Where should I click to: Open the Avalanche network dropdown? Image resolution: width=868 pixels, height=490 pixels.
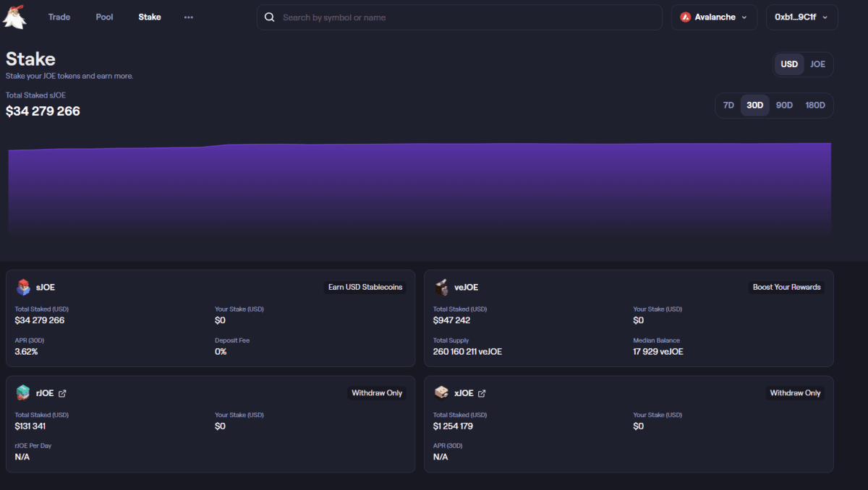tap(714, 17)
